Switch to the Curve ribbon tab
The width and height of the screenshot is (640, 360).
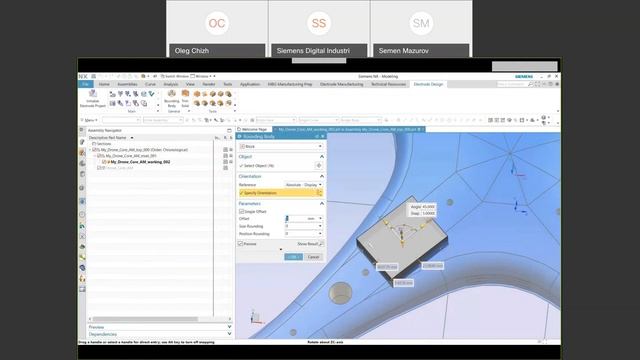pos(151,84)
